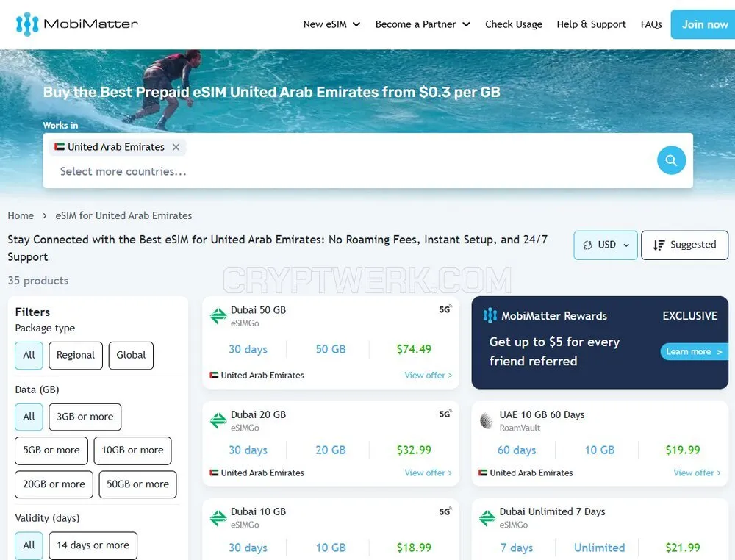Image resolution: width=735 pixels, height=560 pixels.
Task: Filter by 14 days or more
Action: [93, 545]
